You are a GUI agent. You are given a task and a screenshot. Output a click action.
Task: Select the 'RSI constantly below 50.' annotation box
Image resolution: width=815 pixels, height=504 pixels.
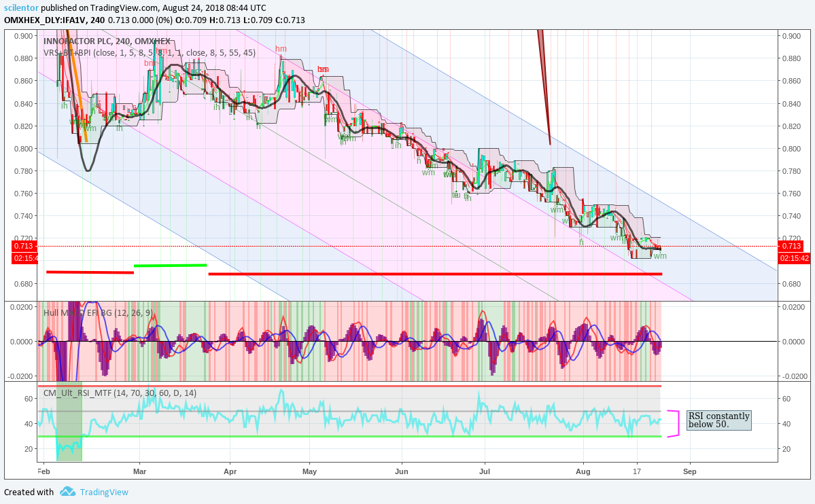pyautogui.click(x=719, y=420)
